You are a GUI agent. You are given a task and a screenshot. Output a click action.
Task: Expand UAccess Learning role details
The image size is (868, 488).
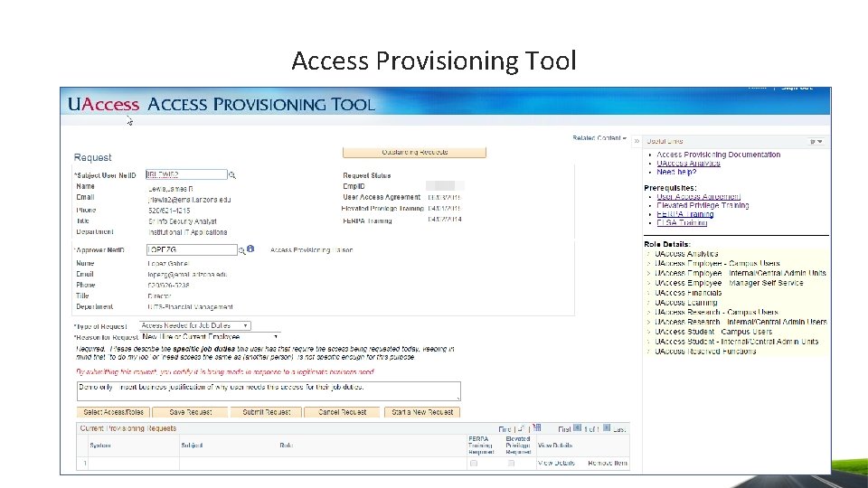coord(649,303)
